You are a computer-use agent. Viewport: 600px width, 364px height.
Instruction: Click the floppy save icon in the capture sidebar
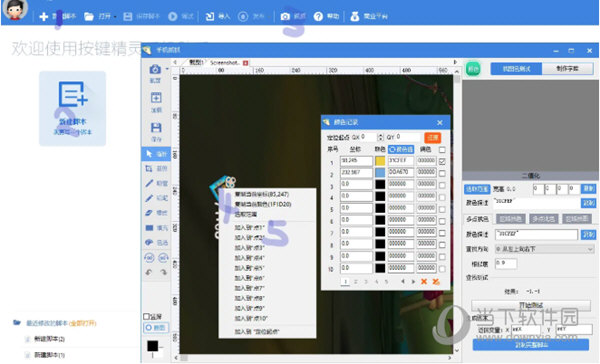coord(156,127)
